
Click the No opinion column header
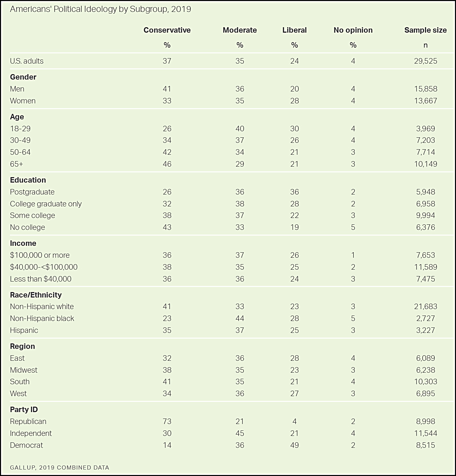(353, 30)
